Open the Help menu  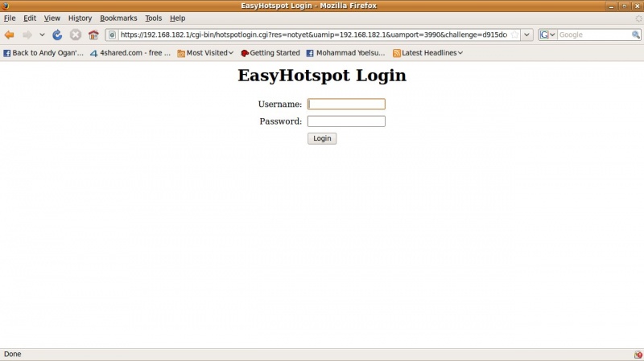(177, 18)
